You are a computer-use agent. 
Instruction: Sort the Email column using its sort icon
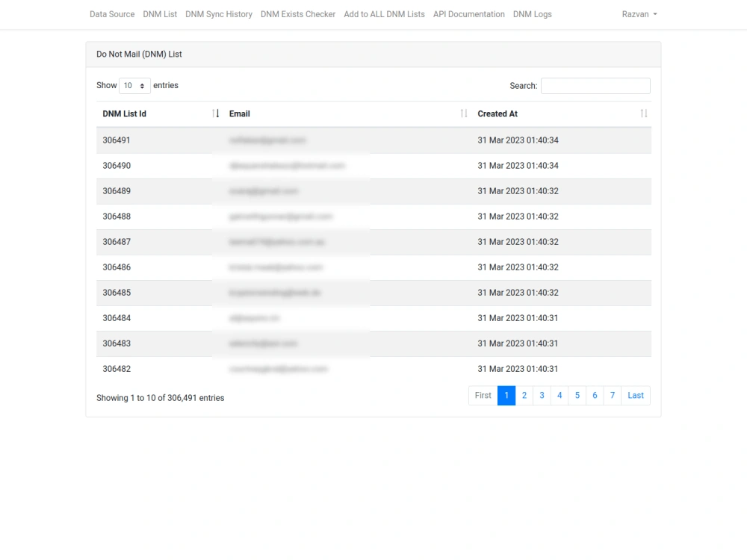[462, 113]
